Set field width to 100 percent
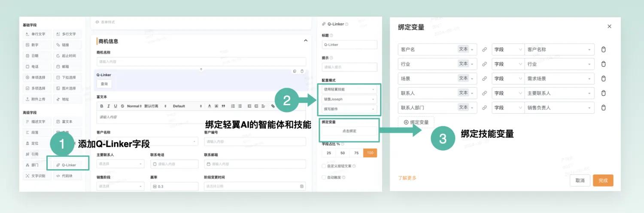The height and width of the screenshot is (213, 644). point(370,153)
